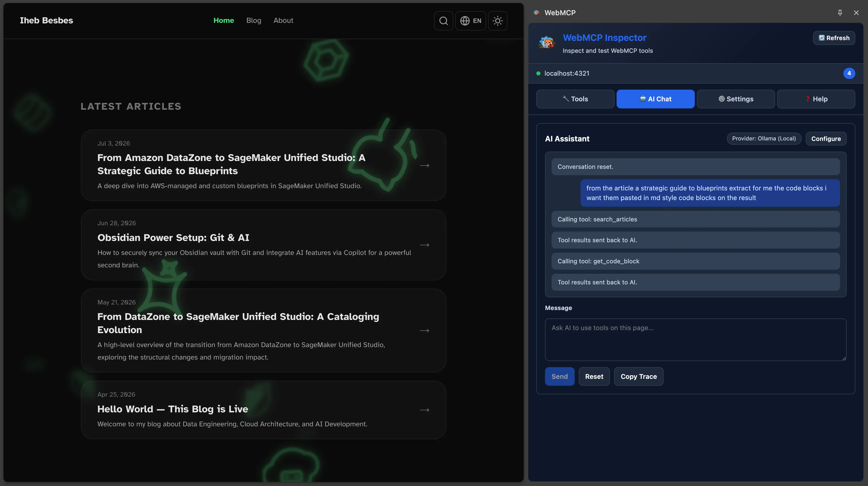
Task: Click the LATEST ARTICLES heading
Action: pyautogui.click(x=131, y=106)
